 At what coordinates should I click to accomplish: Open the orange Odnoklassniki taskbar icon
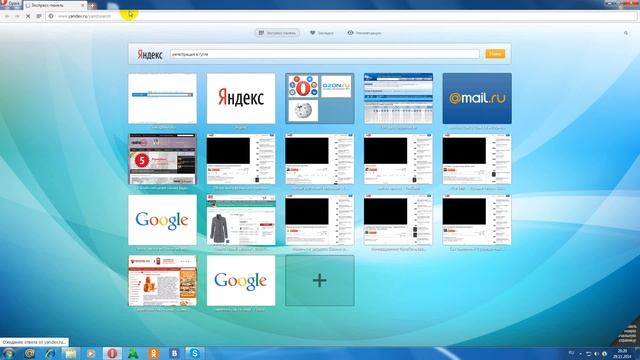pyautogui.click(x=153, y=353)
